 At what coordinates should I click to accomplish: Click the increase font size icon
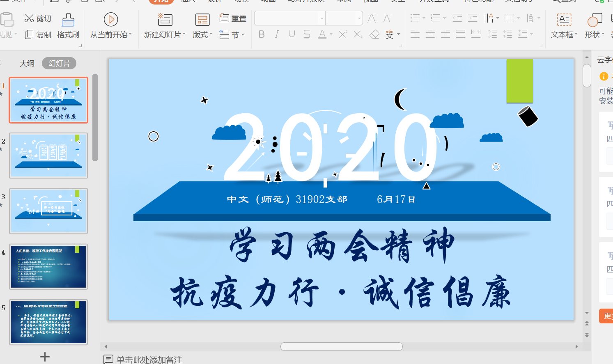click(x=372, y=18)
